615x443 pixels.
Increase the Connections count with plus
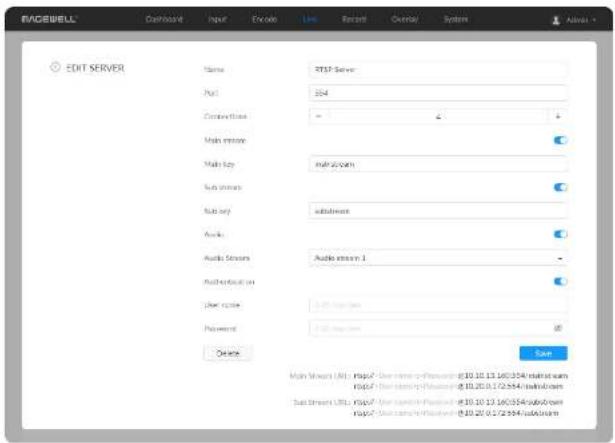[558, 116]
